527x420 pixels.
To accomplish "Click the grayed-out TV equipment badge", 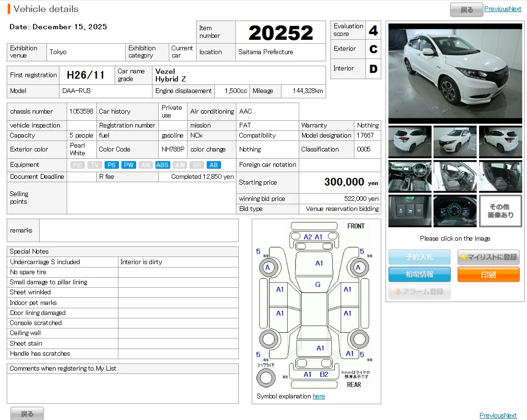I will 94,165.
